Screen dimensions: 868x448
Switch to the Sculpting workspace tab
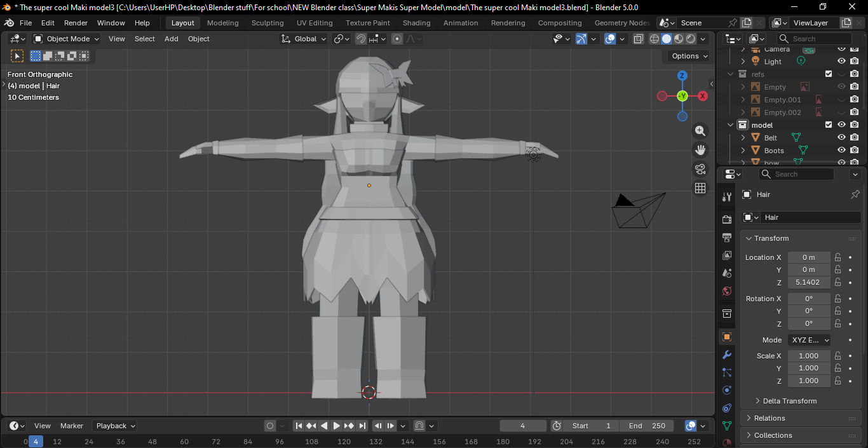[268, 23]
